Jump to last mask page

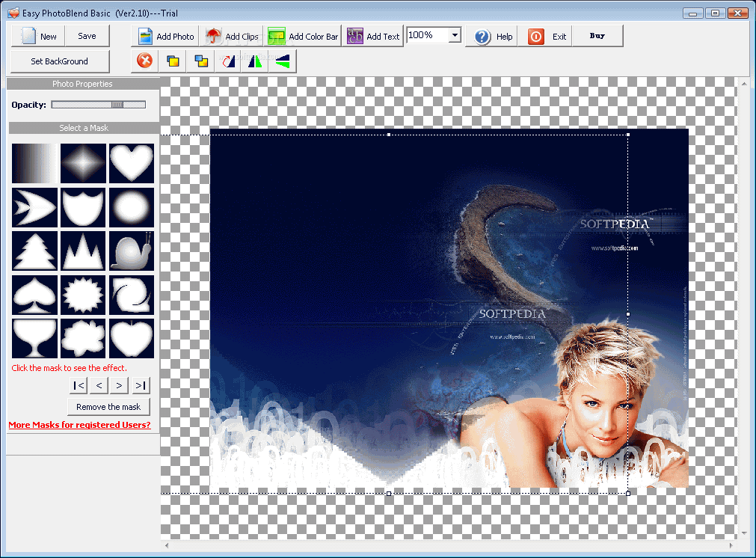tap(141, 385)
